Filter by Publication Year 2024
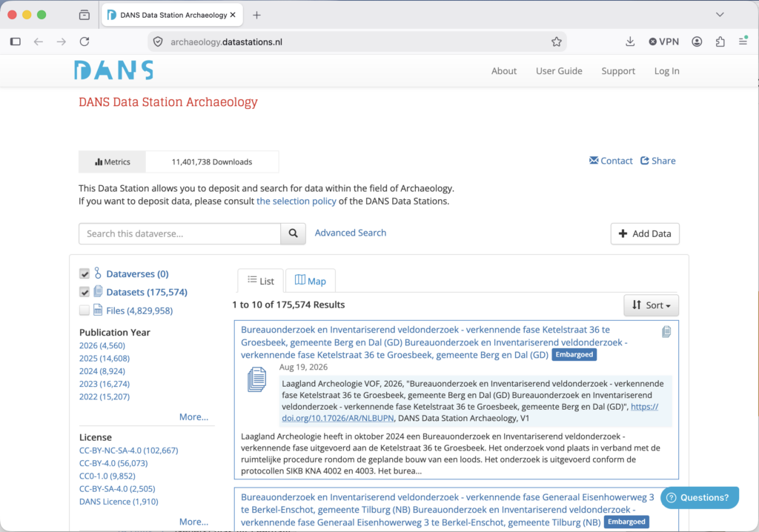Screen dimensions: 759x532 click(102, 371)
